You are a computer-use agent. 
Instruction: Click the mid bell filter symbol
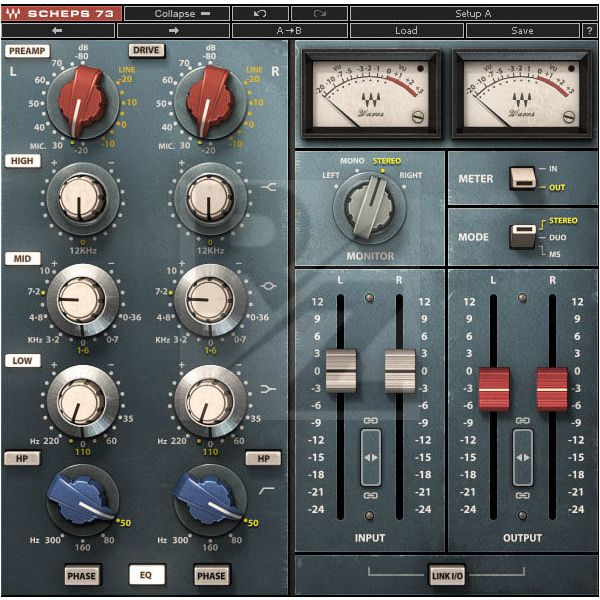(269, 286)
